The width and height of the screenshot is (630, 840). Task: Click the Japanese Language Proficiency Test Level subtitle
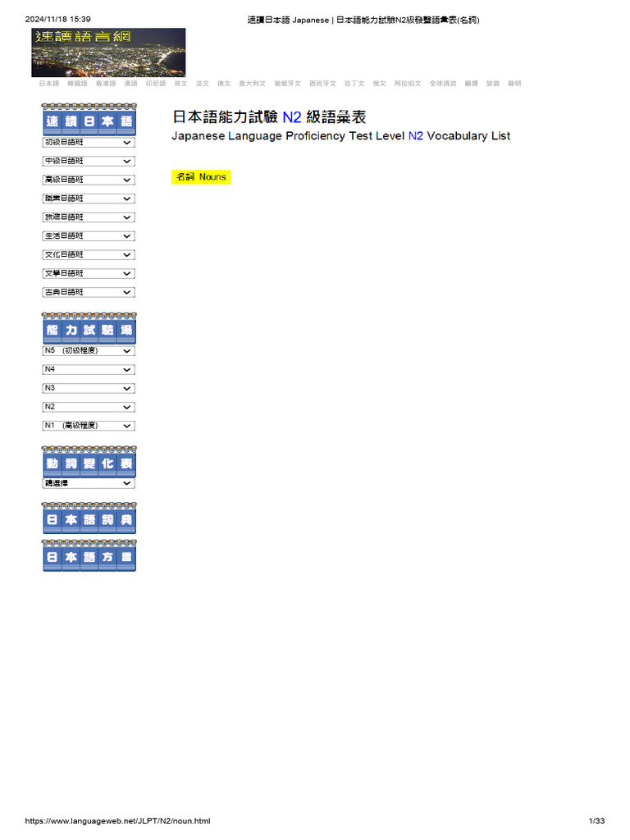(341, 136)
